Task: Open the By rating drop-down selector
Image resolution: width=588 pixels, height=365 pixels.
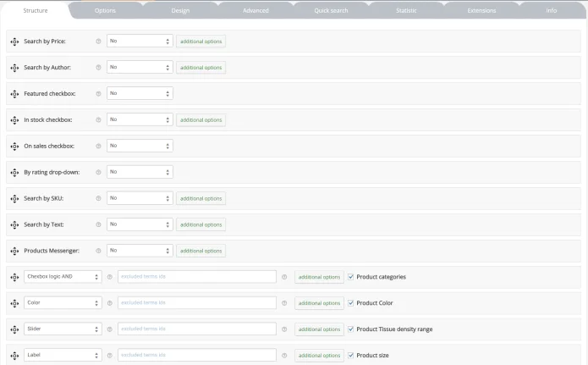Action: [140, 172]
